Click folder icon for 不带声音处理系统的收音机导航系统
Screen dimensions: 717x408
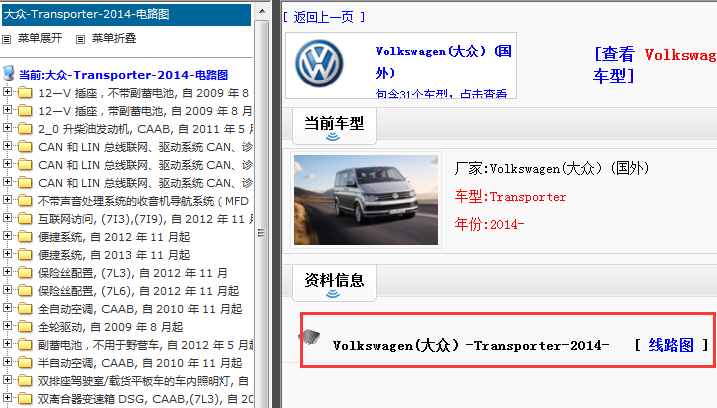pyautogui.click(x=25, y=201)
